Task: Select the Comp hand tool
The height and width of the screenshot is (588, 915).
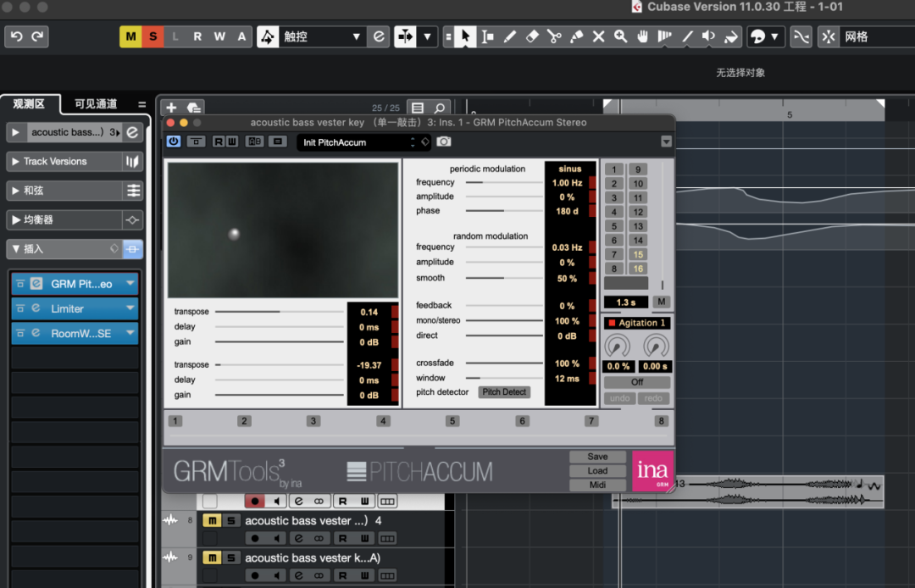Action: (642, 36)
